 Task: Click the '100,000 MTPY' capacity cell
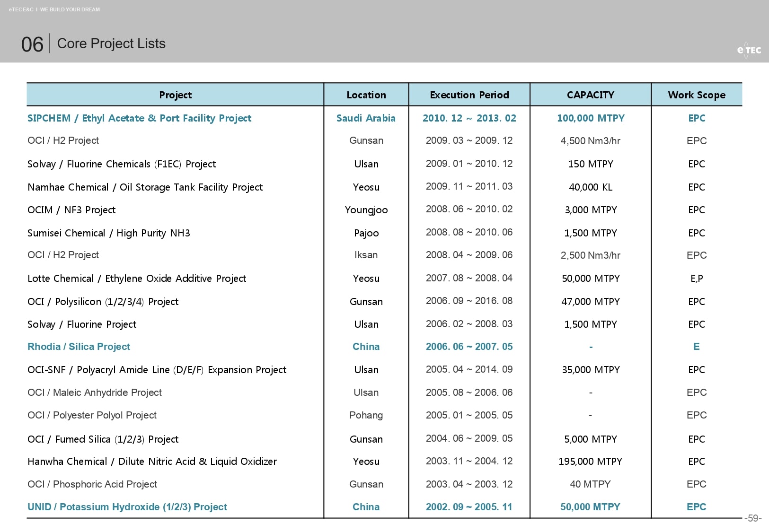point(591,118)
